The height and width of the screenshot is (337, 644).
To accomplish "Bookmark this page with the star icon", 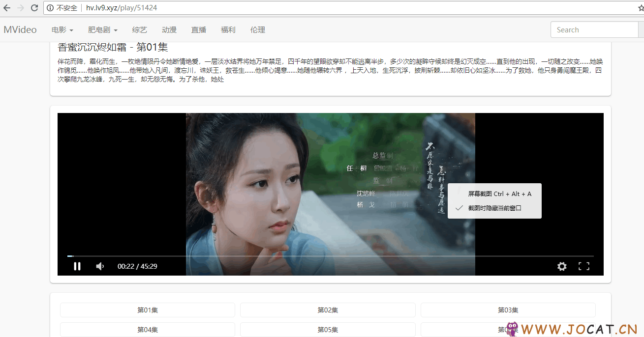I will click(x=641, y=8).
